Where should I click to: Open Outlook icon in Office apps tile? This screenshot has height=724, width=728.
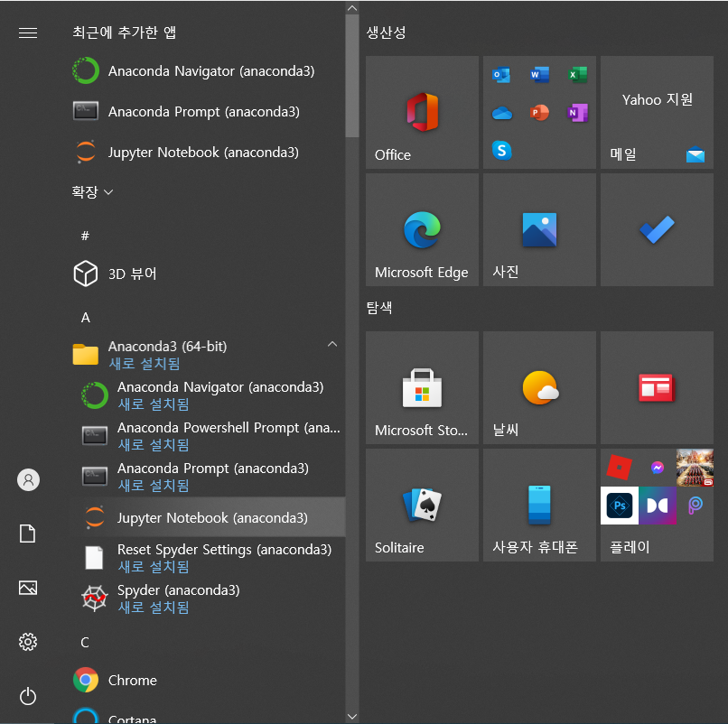(x=501, y=75)
